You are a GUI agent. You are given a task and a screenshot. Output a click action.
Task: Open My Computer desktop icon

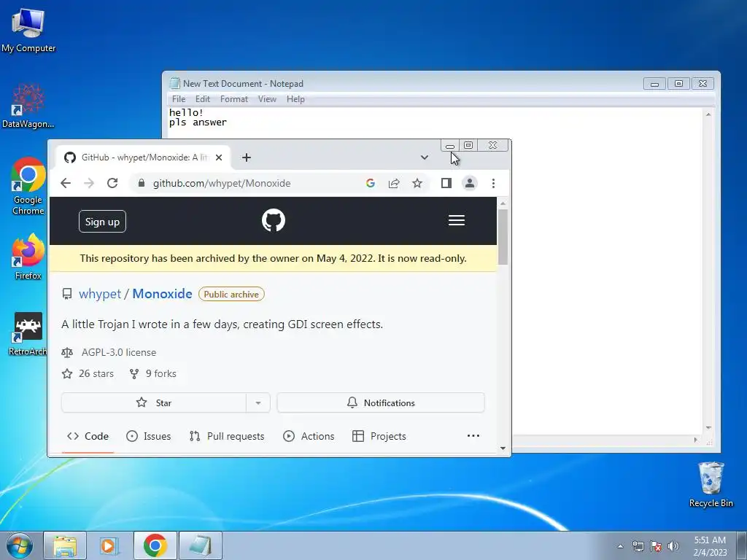point(28,31)
